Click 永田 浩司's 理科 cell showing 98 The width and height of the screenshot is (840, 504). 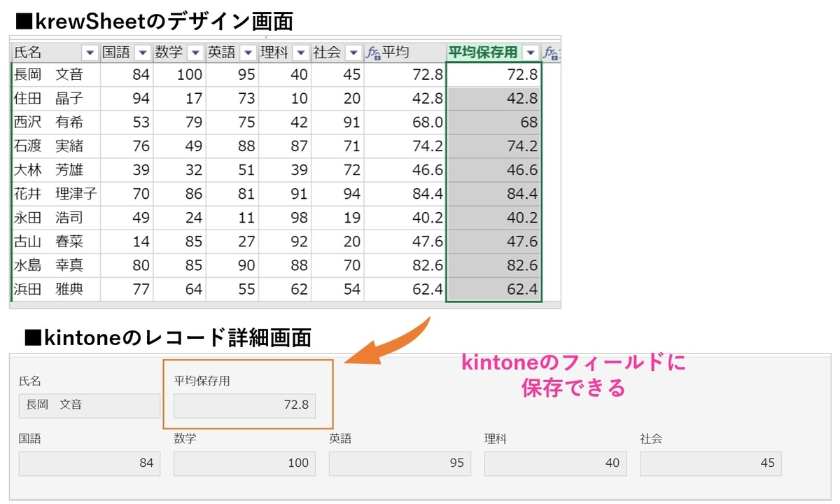click(x=285, y=218)
